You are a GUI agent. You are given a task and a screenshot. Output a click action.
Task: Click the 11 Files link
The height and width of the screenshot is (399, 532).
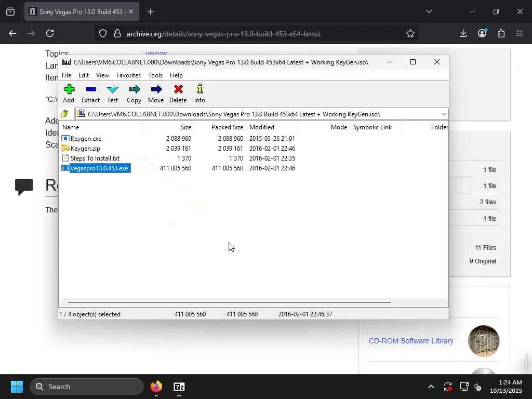coord(485,248)
